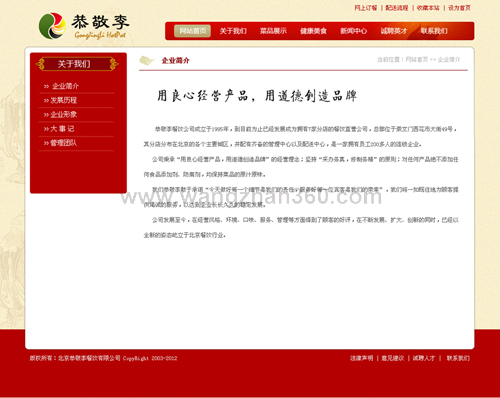Click 网站首页 in the breadcrumb
This screenshot has height=398, width=500.
tap(417, 60)
